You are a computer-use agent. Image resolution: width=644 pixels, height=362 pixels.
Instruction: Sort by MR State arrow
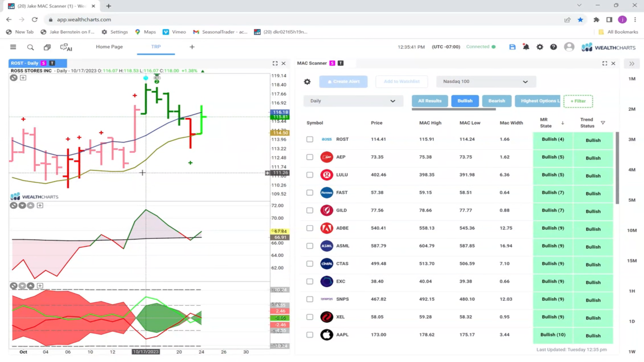pos(562,123)
